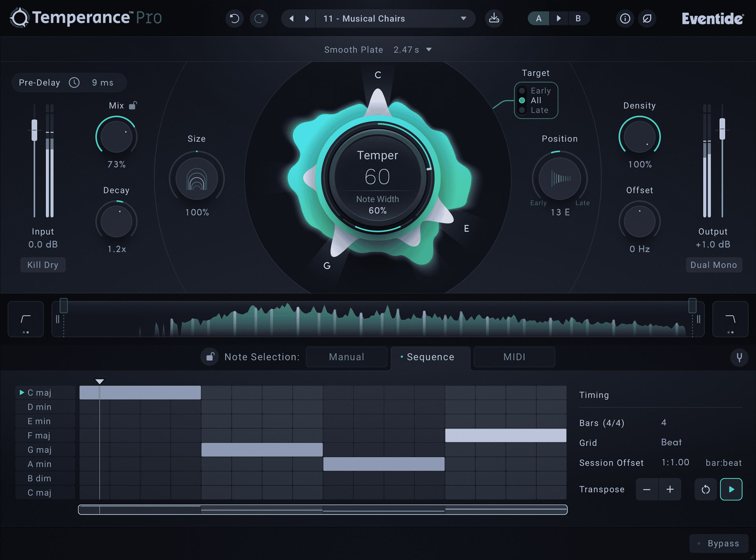Click the sequencer playhead marker
Screen dimensions: 756x560
[100, 381]
